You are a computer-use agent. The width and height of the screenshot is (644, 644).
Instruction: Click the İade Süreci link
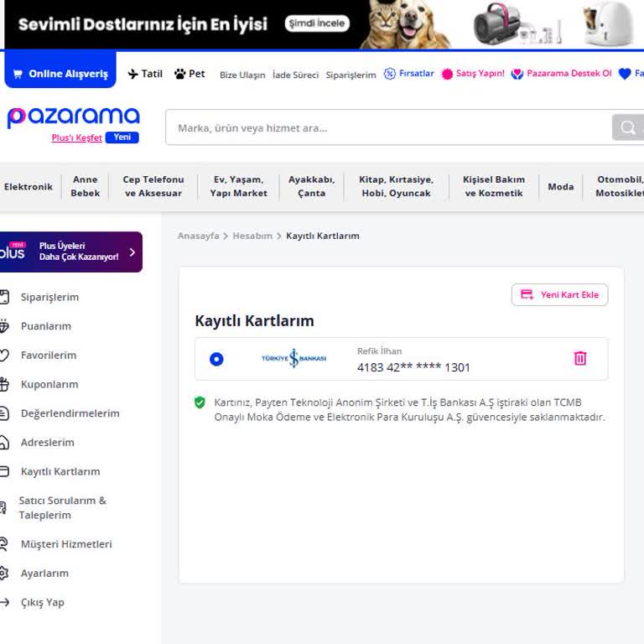[x=295, y=75]
